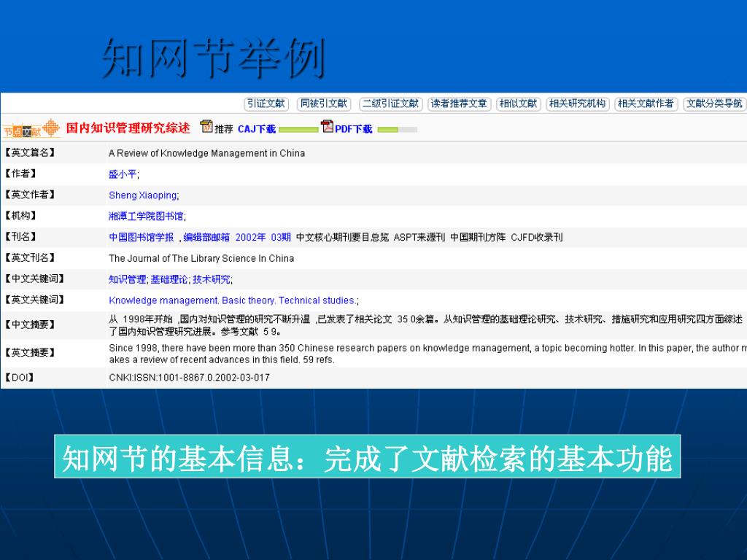
Task: Click the English abstract starting Since 1998
Action: coord(427,354)
